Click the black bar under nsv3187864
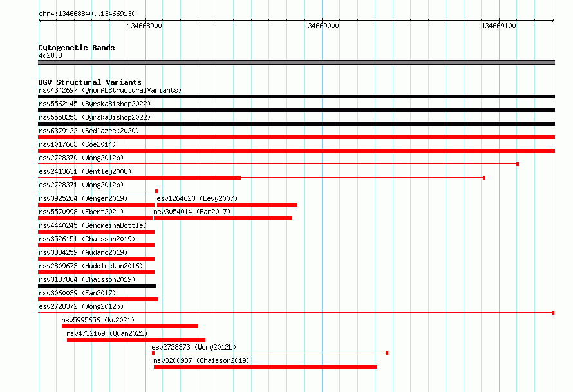This screenshot has width=573, height=392. click(x=97, y=286)
